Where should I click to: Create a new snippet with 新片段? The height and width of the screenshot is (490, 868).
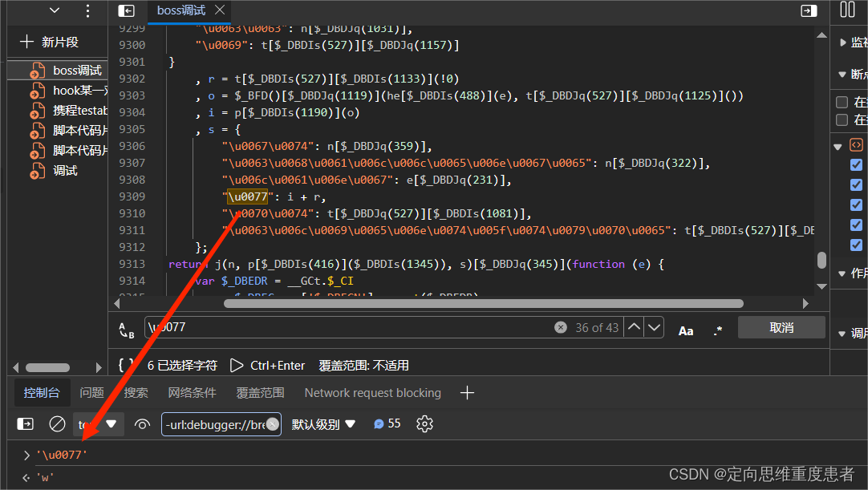coord(49,42)
